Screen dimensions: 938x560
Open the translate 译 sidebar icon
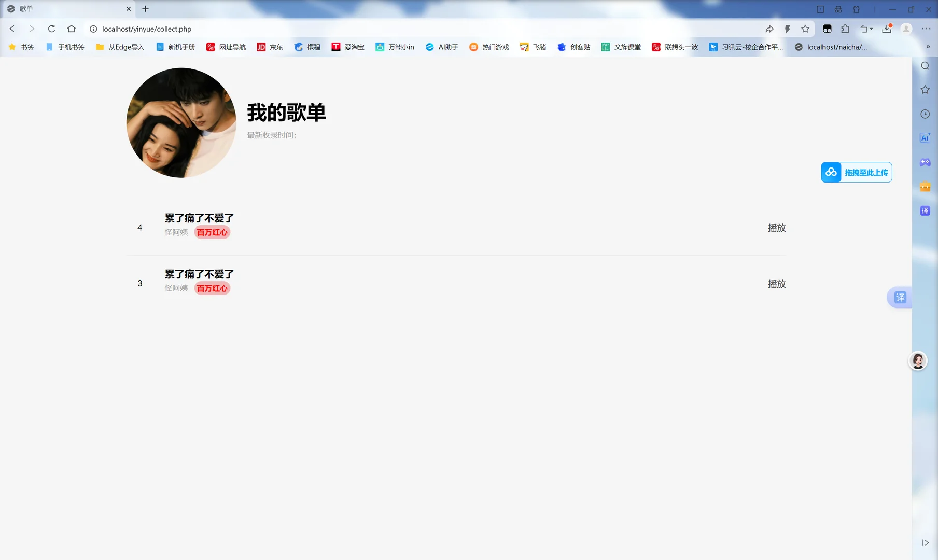tap(925, 211)
